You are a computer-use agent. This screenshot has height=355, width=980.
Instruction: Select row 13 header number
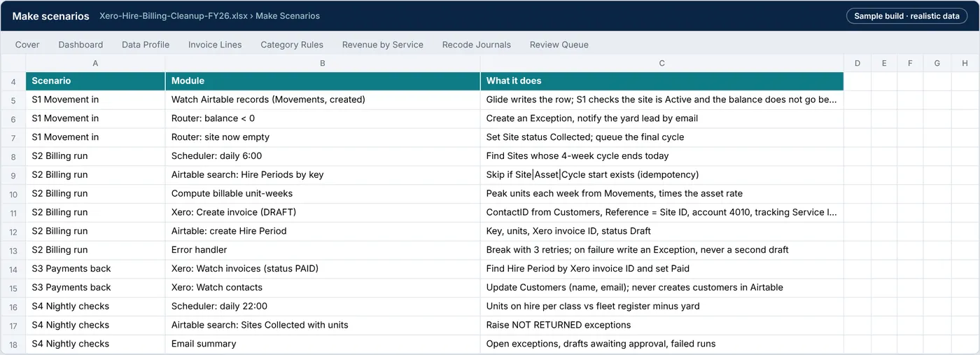[13, 250]
